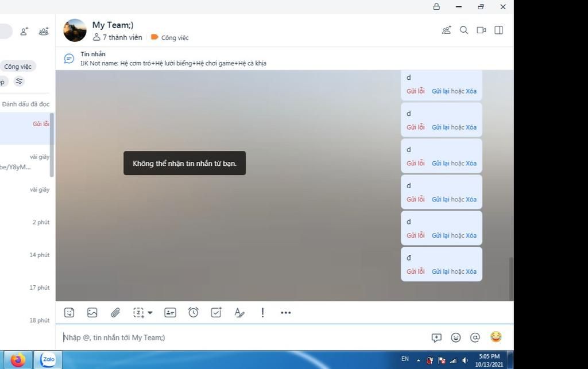Send a contact card via business-card icon
Image resolution: width=588 pixels, height=369 pixels.
170,312
